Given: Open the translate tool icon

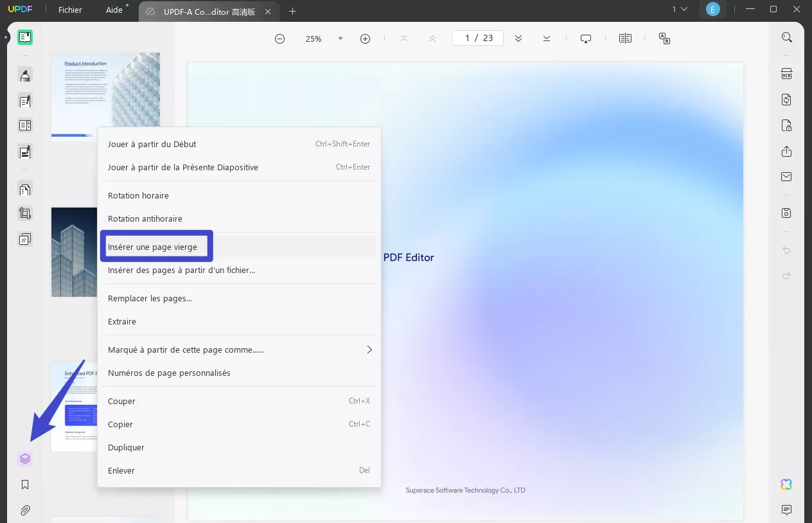Looking at the screenshot, I should point(664,39).
